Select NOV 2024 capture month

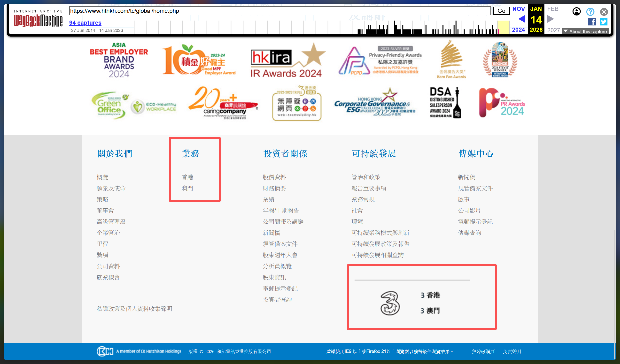click(518, 9)
